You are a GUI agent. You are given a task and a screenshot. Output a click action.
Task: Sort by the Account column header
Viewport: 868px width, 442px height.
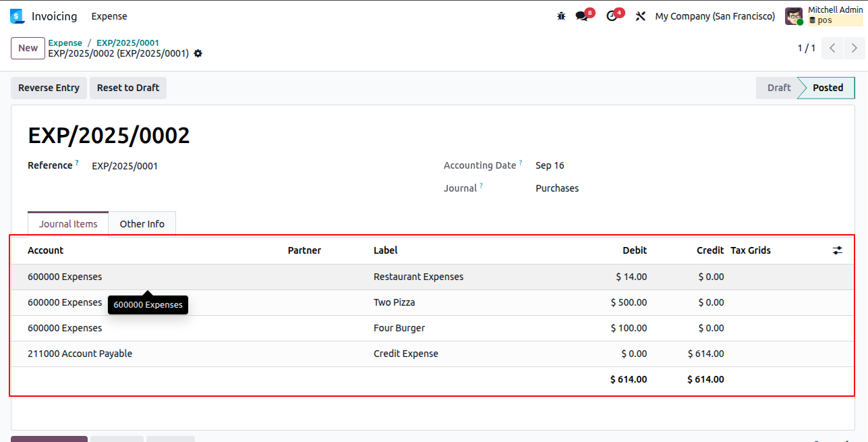tap(45, 250)
